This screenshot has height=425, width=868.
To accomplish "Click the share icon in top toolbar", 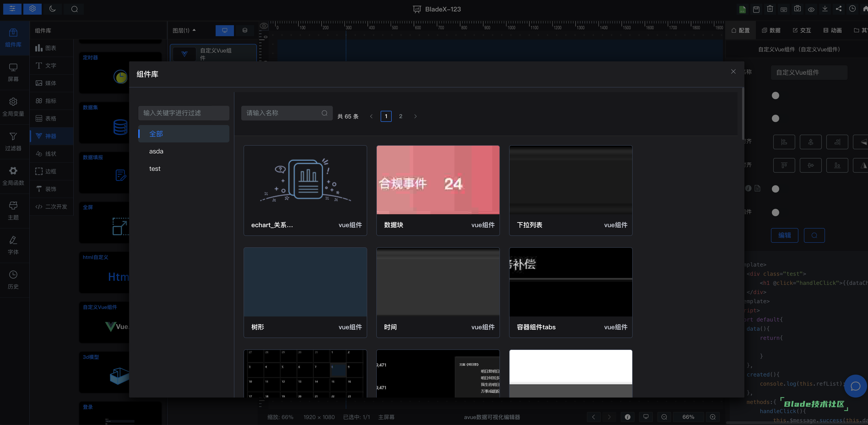I will coord(839,9).
